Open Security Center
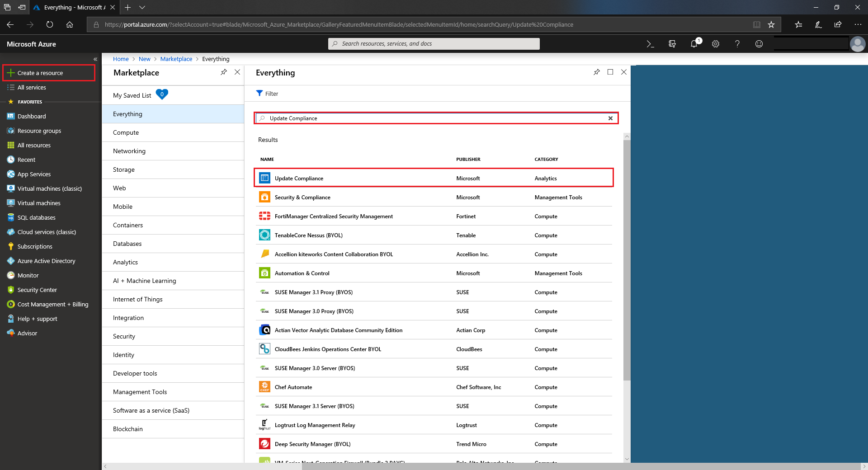The width and height of the screenshot is (868, 470). pos(37,290)
